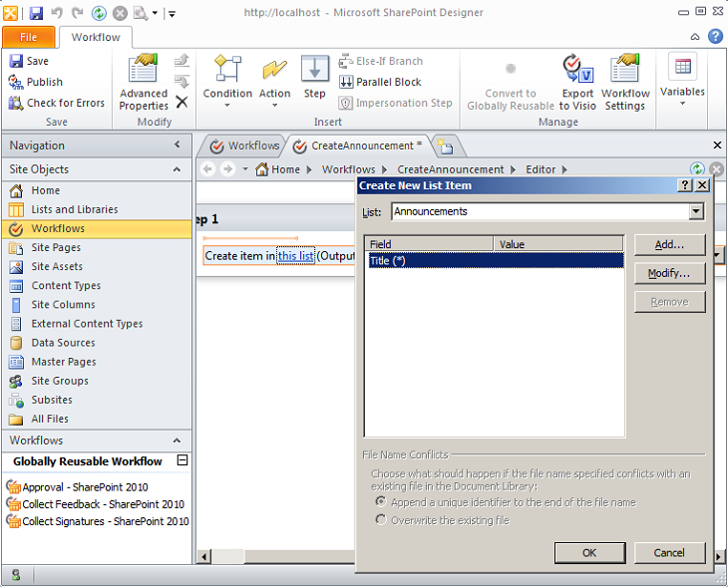Open Site Columns
The height and width of the screenshot is (587, 728).
coord(97,304)
